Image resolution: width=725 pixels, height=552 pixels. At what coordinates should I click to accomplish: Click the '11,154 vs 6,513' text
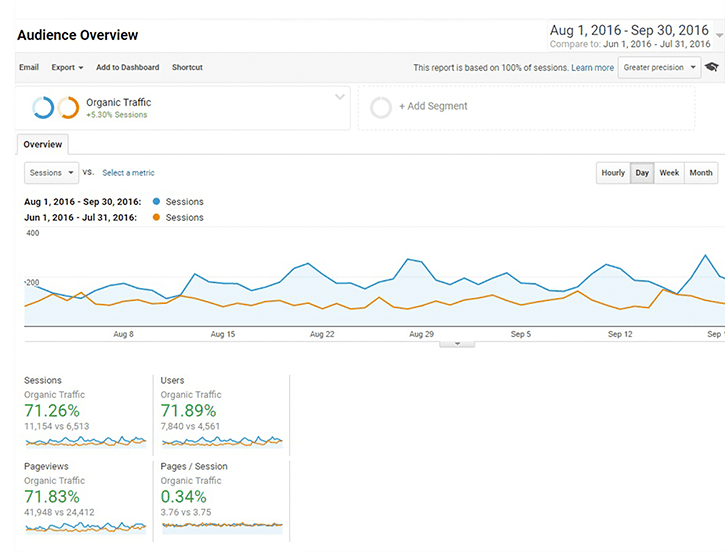click(56, 426)
